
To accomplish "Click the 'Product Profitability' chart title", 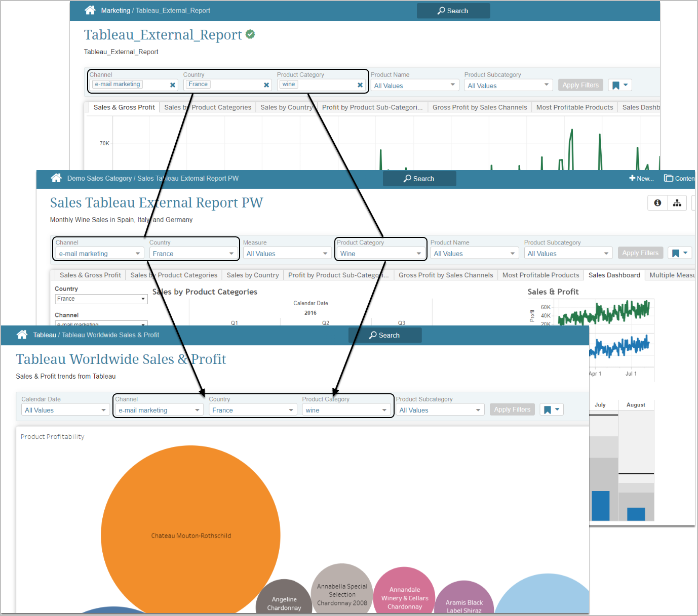I will pyautogui.click(x=53, y=437).
